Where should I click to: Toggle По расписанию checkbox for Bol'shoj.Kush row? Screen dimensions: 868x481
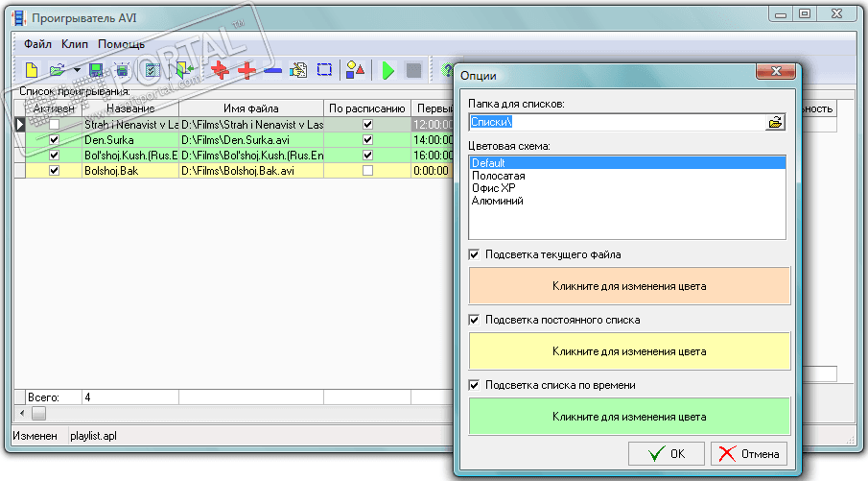coord(367,156)
